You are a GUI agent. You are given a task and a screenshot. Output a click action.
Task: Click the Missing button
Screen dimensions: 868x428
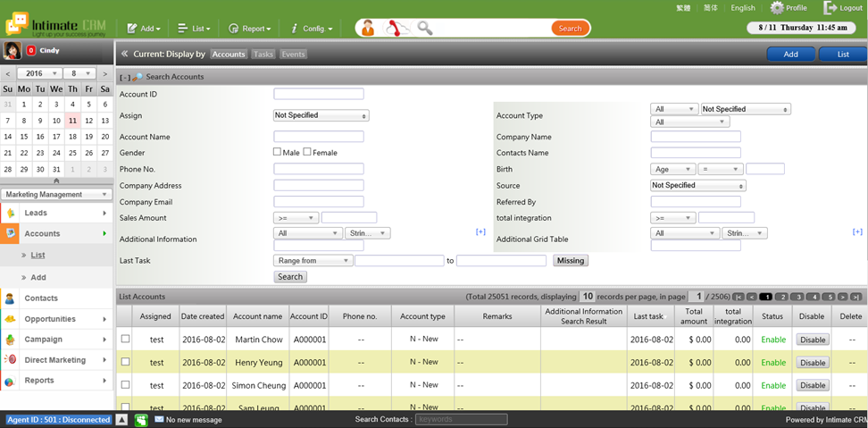point(571,260)
